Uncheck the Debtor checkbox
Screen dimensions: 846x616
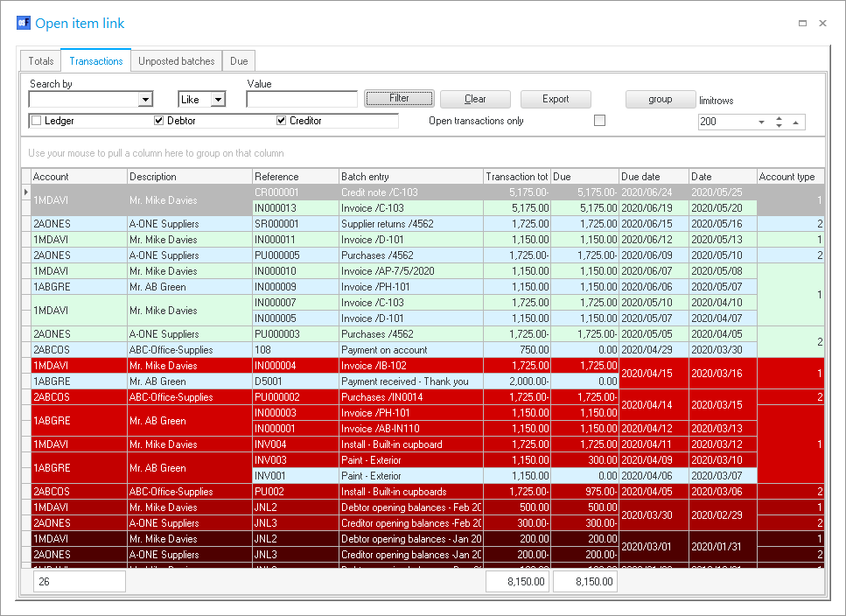(x=159, y=121)
